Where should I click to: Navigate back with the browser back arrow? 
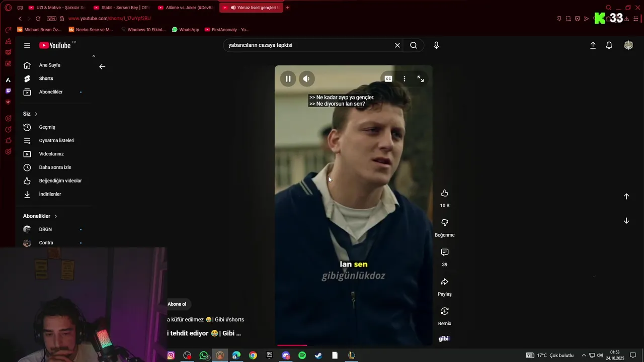click(20, 19)
